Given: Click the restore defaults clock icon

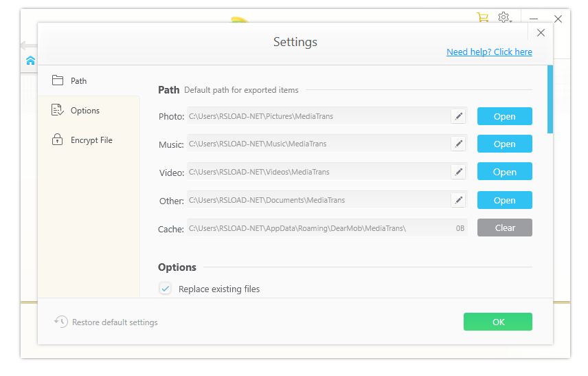Looking at the screenshot, I should 61,322.
